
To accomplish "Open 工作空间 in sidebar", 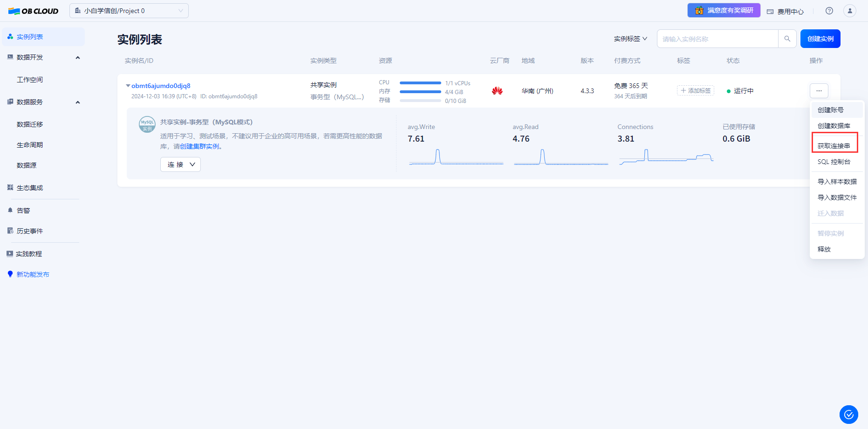I will coord(30,80).
